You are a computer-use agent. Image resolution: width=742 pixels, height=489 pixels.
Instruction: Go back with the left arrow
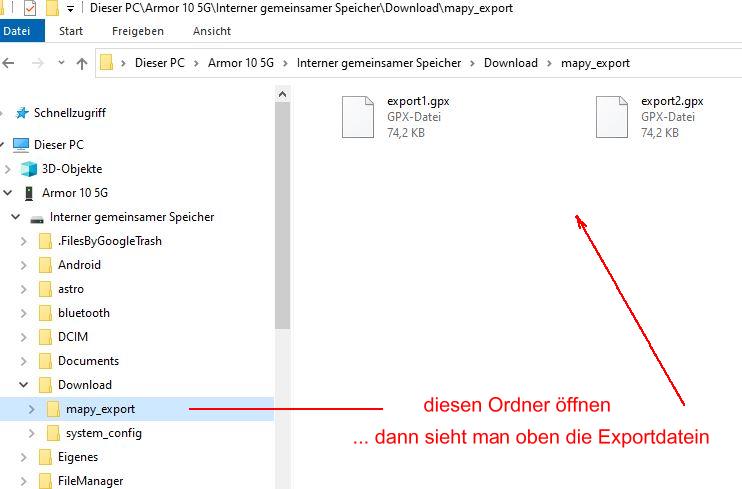click(8, 63)
